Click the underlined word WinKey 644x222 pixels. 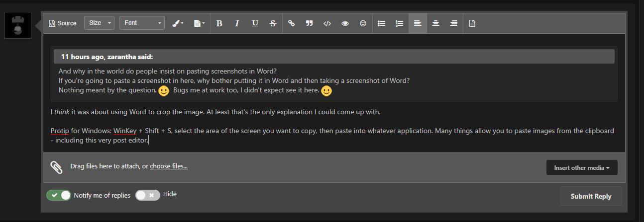click(125, 131)
